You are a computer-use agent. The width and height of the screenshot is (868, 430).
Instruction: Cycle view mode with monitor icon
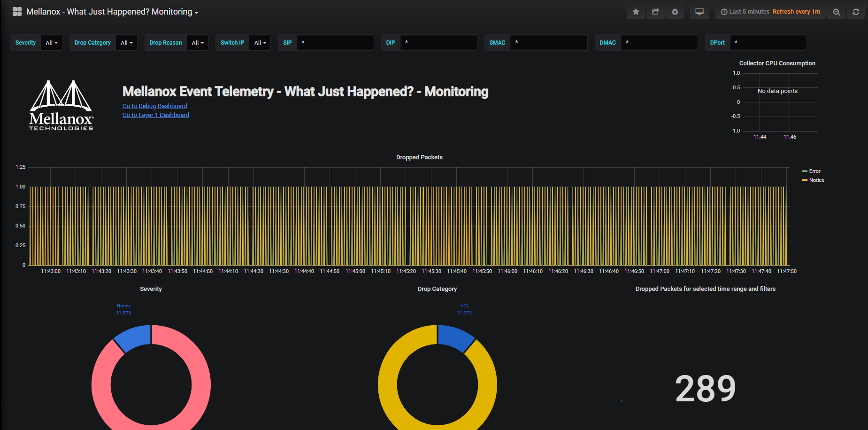(699, 12)
